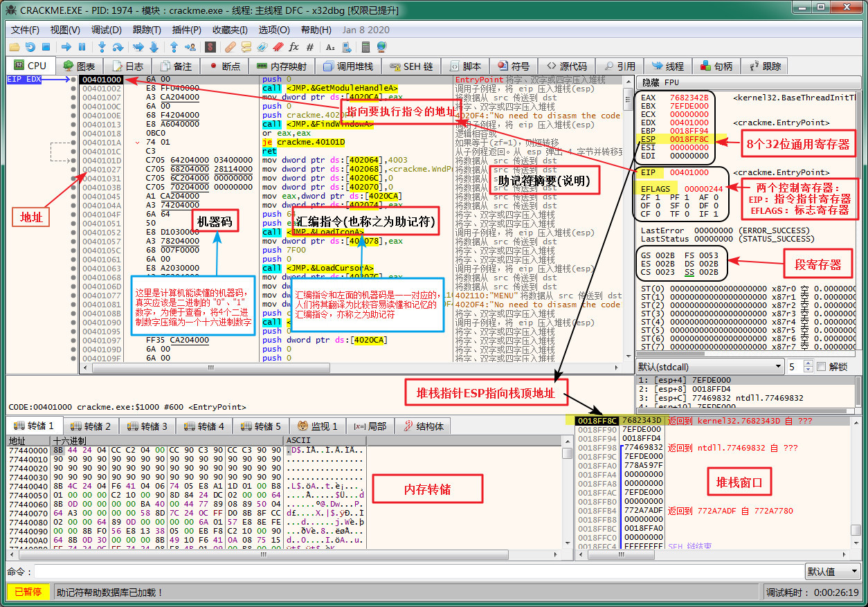This screenshot has height=607, width=868.
Task: Switch to the 内存映射 tab
Action: (281, 66)
